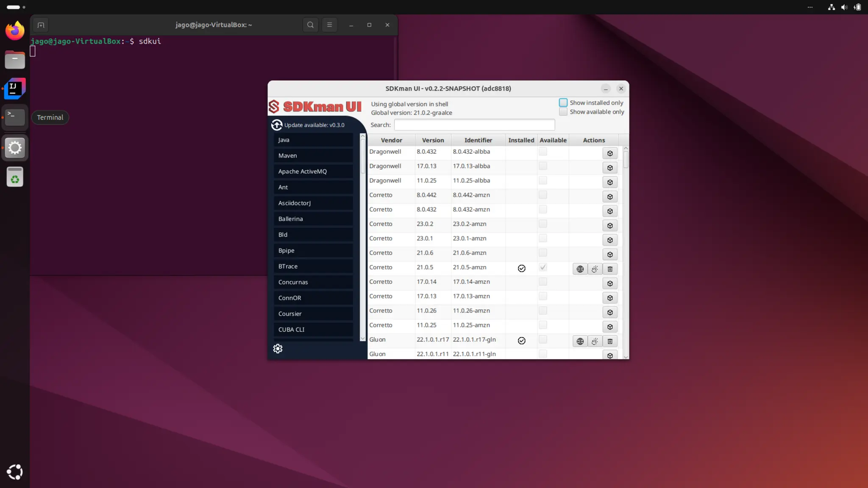Click the update available arrow icon
Image resolution: width=868 pixels, height=488 pixels.
pos(277,125)
